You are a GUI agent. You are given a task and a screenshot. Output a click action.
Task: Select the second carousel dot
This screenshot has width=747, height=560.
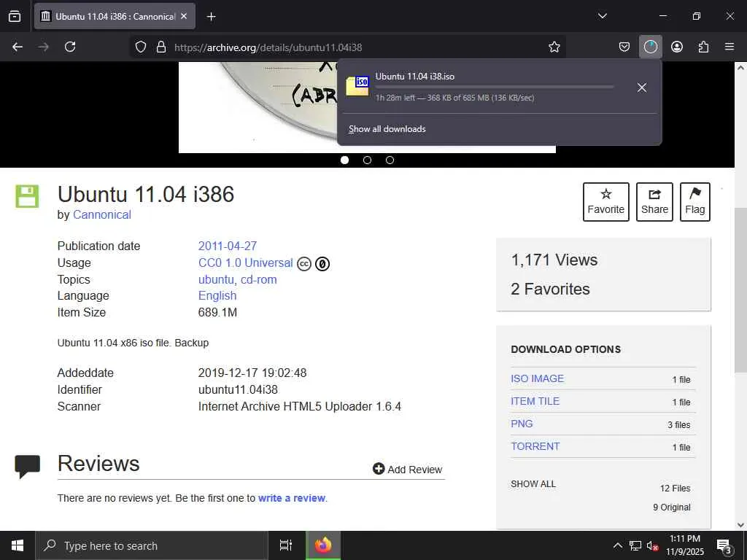pyautogui.click(x=368, y=160)
